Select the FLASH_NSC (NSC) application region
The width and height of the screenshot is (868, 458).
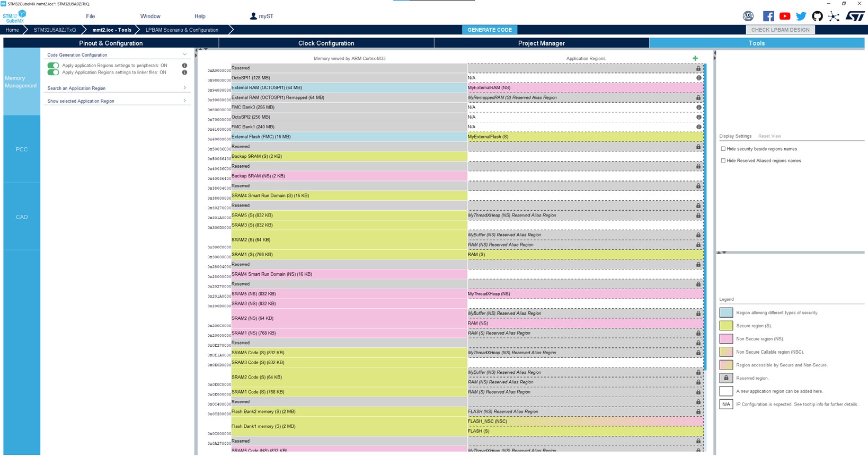[x=585, y=421]
